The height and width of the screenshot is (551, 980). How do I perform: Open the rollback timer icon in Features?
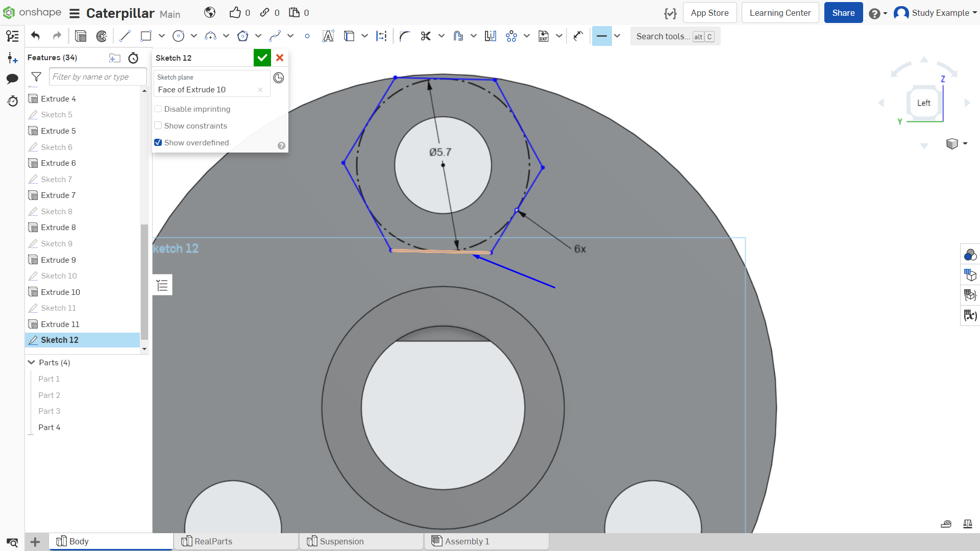point(133,58)
